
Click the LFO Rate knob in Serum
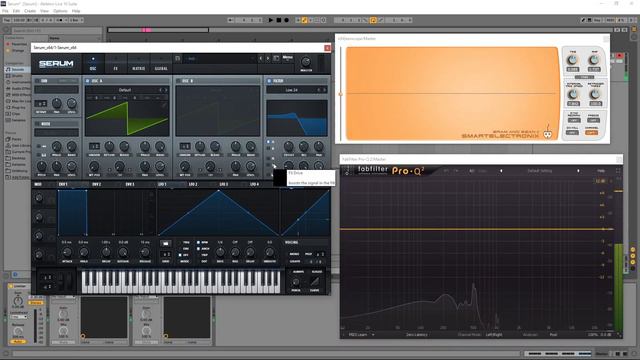click(x=220, y=252)
